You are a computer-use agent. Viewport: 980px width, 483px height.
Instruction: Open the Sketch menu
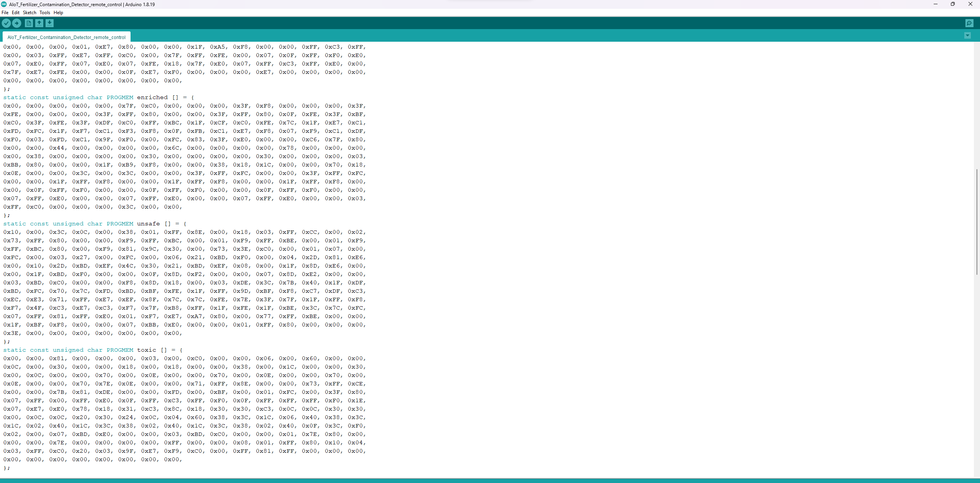29,13
